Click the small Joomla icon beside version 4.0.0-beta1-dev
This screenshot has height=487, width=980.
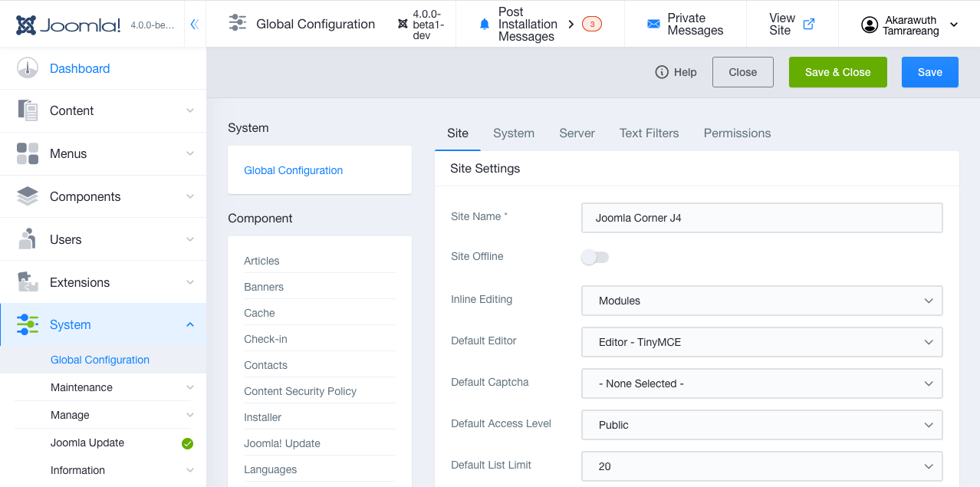(403, 24)
